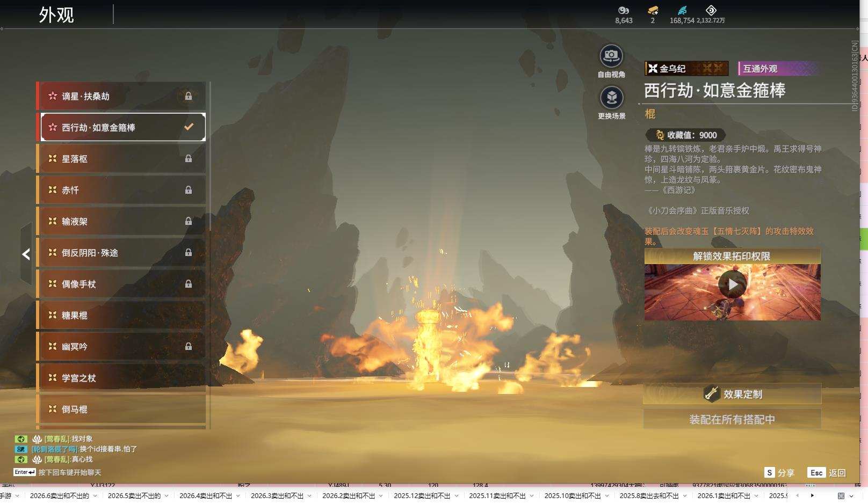Click the lock icon on 赤忏
This screenshot has height=504, width=868.
(x=189, y=189)
